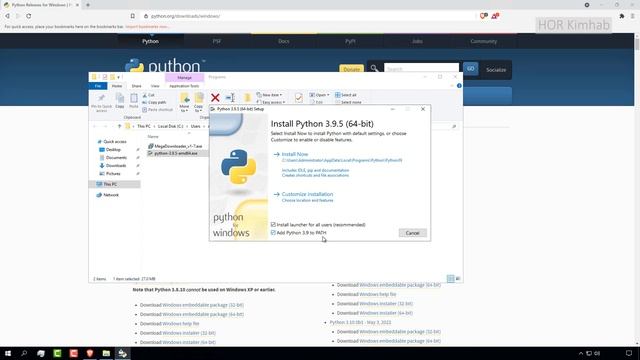Click New folder icon in Explorer ribbon
Screen dimensions: 640x360
click(247, 98)
